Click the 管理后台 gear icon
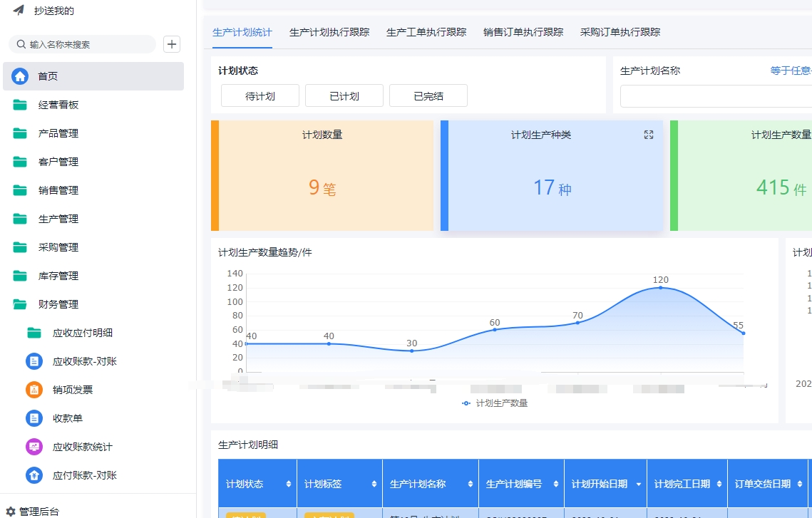Viewport: 812px width, 518px height. point(11,512)
